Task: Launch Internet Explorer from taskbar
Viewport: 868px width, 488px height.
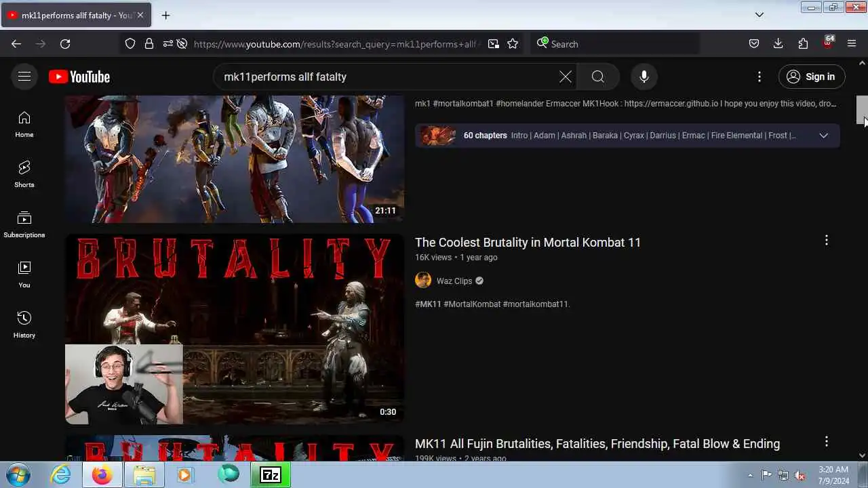Action: [61, 475]
